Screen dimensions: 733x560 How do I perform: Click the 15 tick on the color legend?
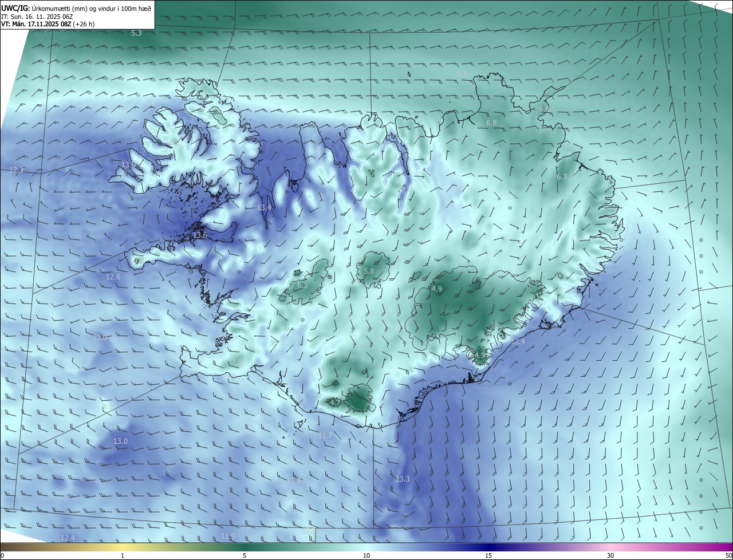488,556
